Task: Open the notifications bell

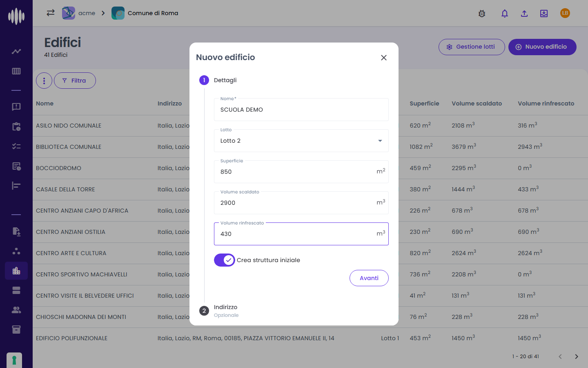Action: pos(505,13)
